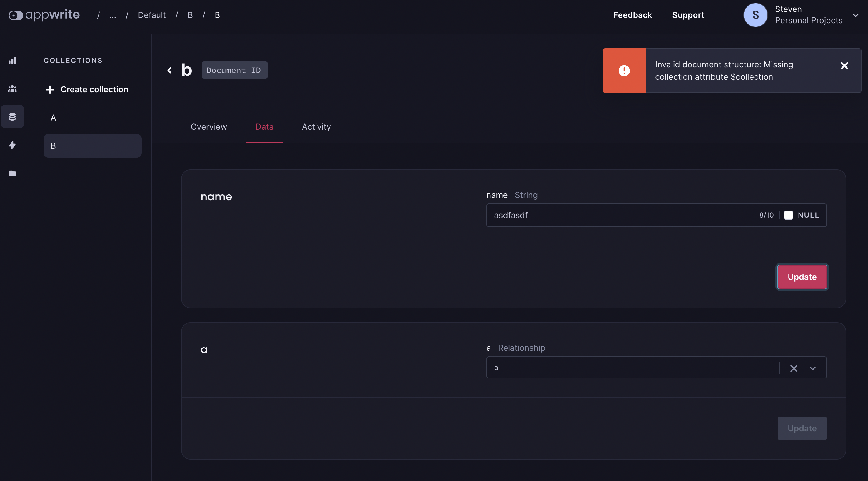Open the Storage folder icon
868x481 pixels.
tap(12, 173)
